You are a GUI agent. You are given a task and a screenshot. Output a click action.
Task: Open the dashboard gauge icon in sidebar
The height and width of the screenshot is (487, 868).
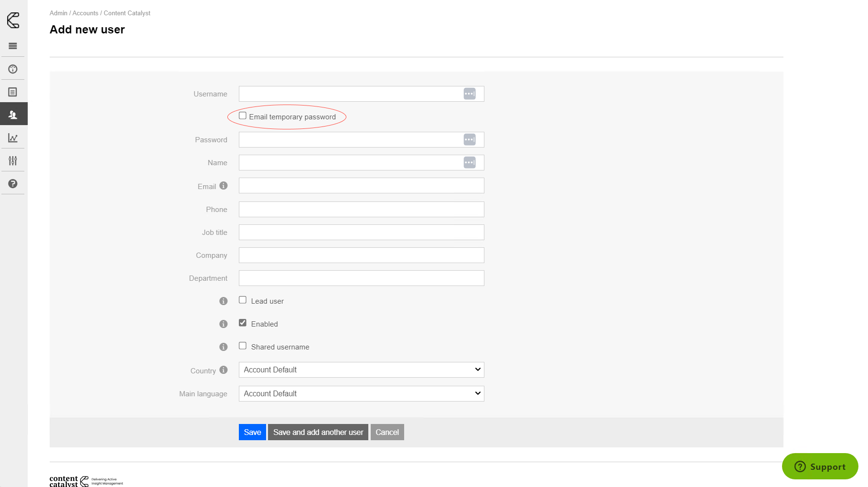(13, 69)
